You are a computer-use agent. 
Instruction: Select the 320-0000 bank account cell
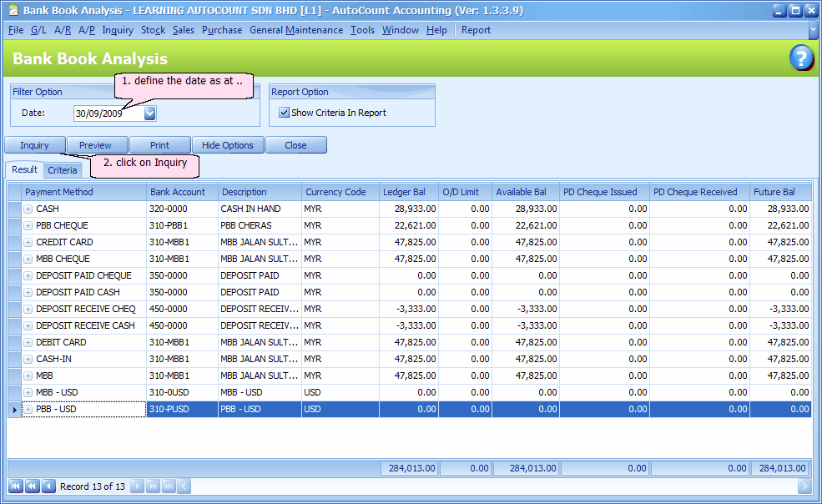(183, 209)
